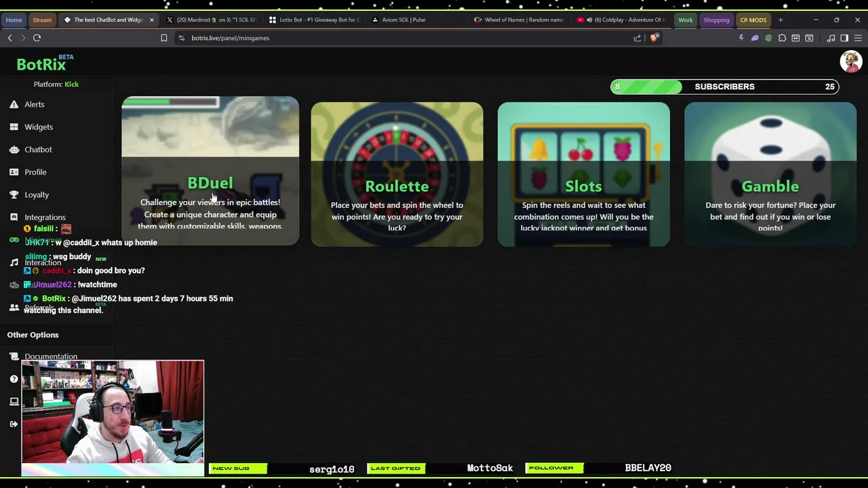The height and width of the screenshot is (488, 868).
Task: Open the Shopping tab group
Action: 716,20
